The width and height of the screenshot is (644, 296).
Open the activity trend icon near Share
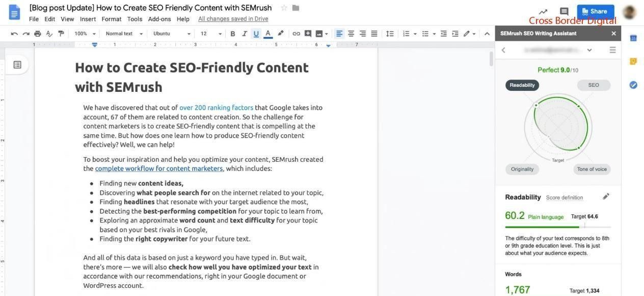point(543,11)
